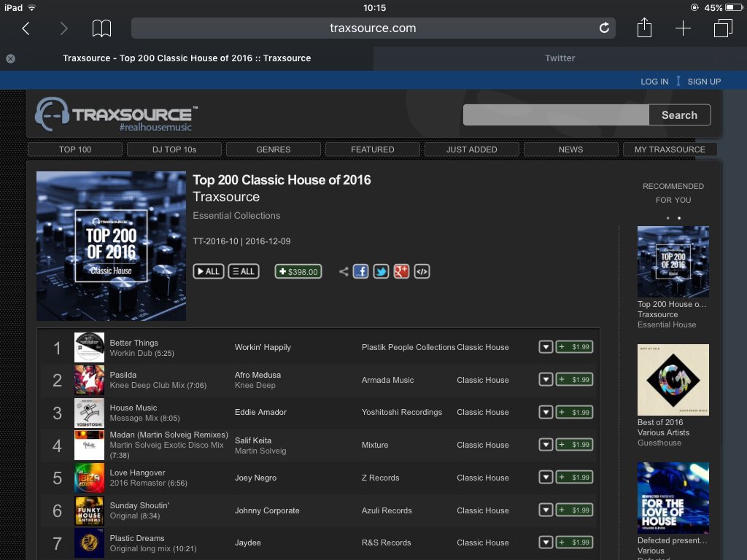Open the Traxsource artist link under title
This screenshot has height=560, width=747.
pyautogui.click(x=226, y=197)
